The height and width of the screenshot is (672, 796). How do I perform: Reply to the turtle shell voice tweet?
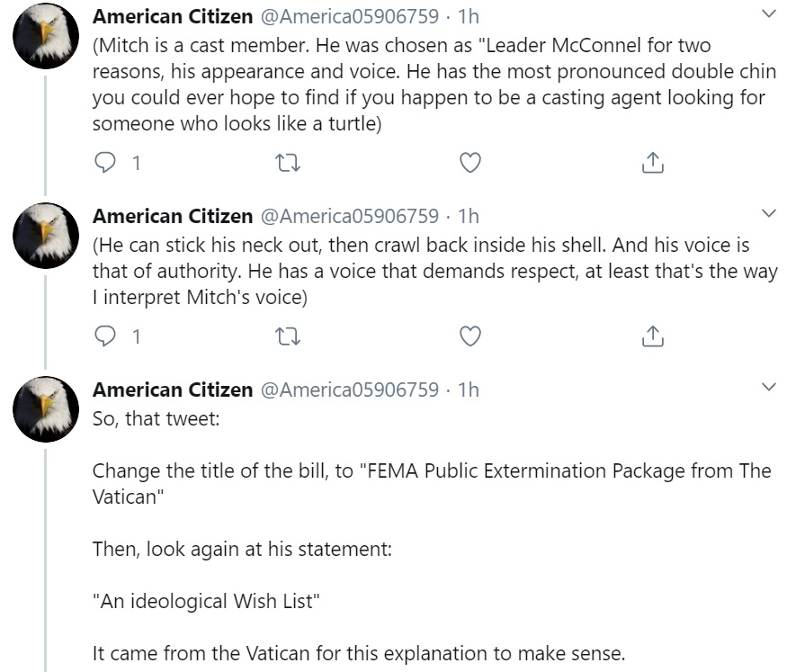[106, 336]
